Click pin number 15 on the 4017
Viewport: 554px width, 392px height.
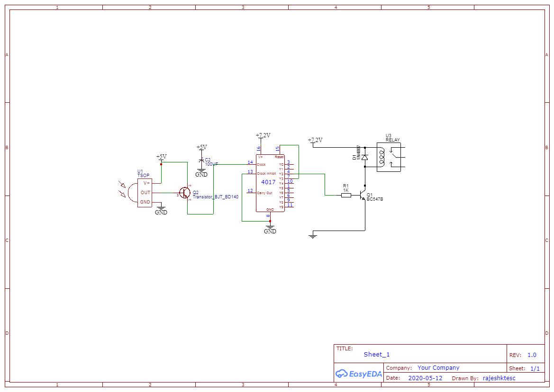tap(278, 149)
